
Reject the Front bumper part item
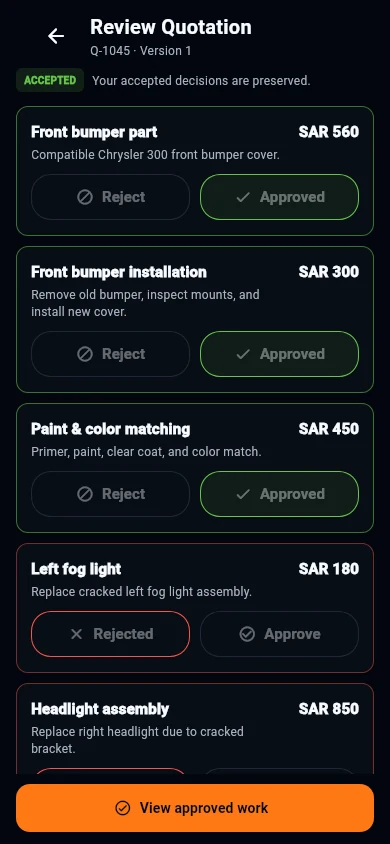point(110,196)
